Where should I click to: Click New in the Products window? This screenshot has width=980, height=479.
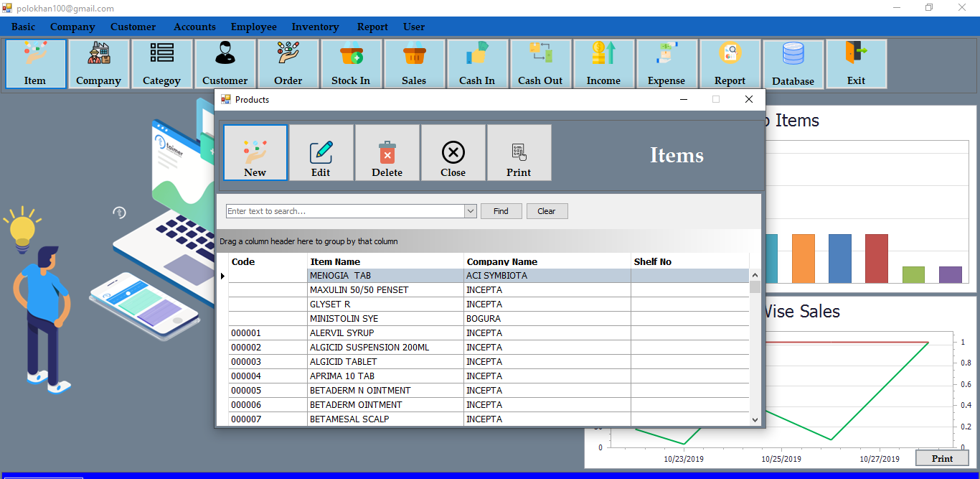pos(255,152)
